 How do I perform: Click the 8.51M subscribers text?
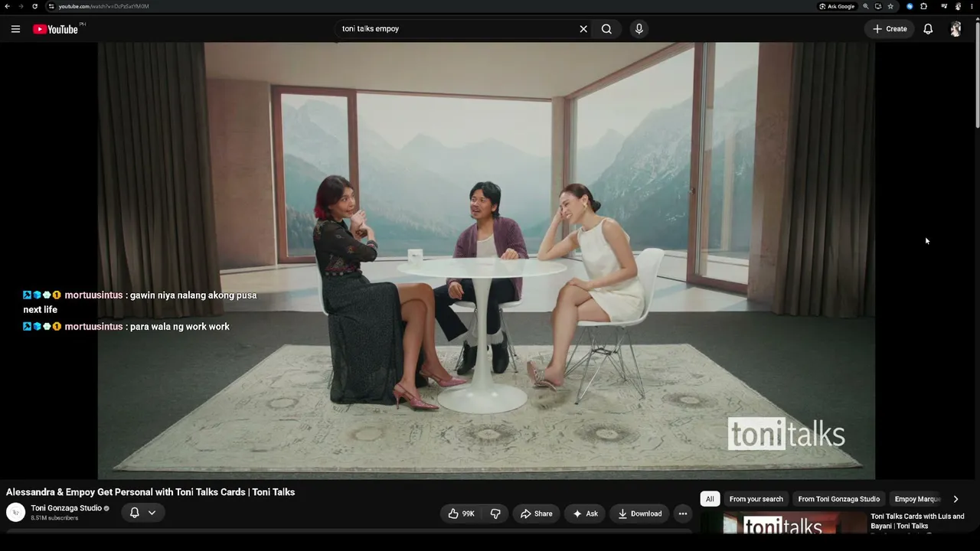click(54, 518)
